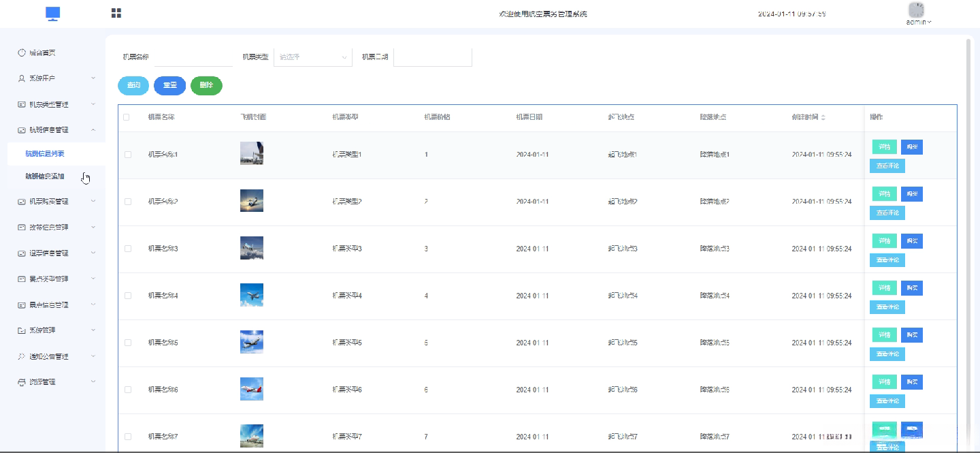Tick the select-all checkbox in table header
980x453 pixels.
point(127,117)
